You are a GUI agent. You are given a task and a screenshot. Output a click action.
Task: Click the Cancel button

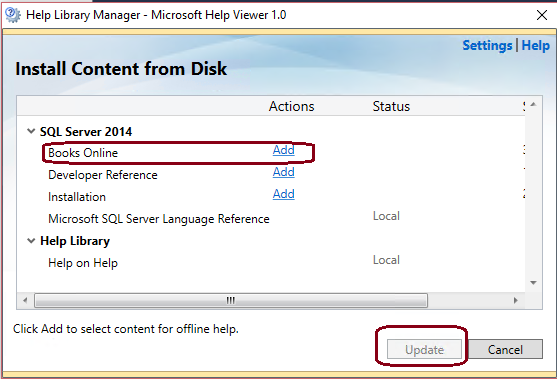[x=505, y=350]
